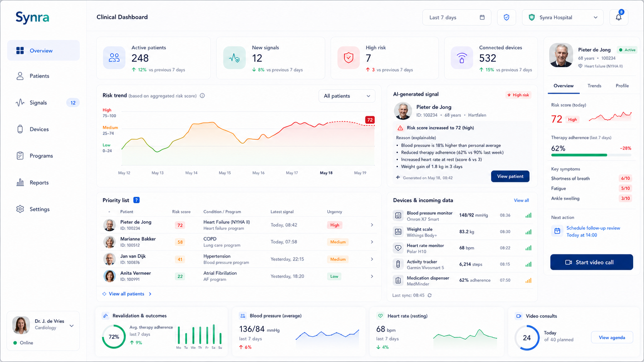644x362 pixels.
Task: Open the Last 7 days date selector
Action: [x=457, y=17]
